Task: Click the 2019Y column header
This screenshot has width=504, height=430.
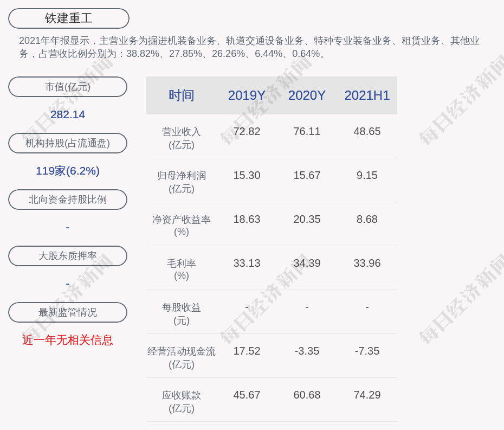Action: pyautogui.click(x=247, y=95)
